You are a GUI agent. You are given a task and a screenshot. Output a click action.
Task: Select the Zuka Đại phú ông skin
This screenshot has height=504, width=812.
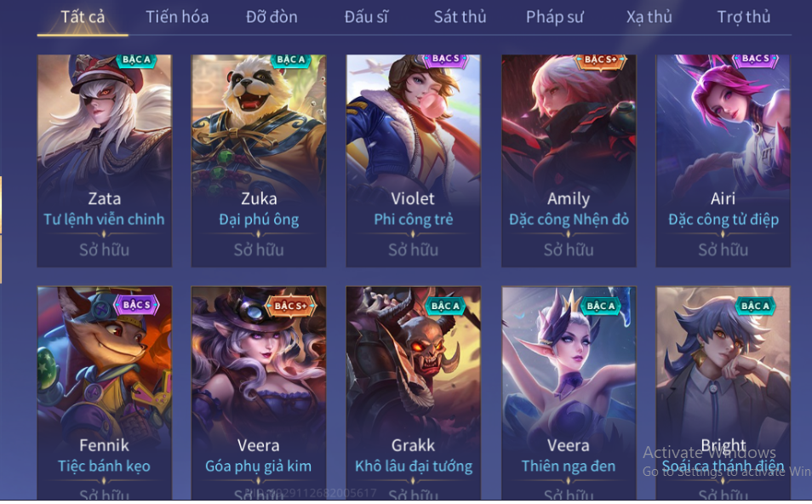click(x=259, y=161)
